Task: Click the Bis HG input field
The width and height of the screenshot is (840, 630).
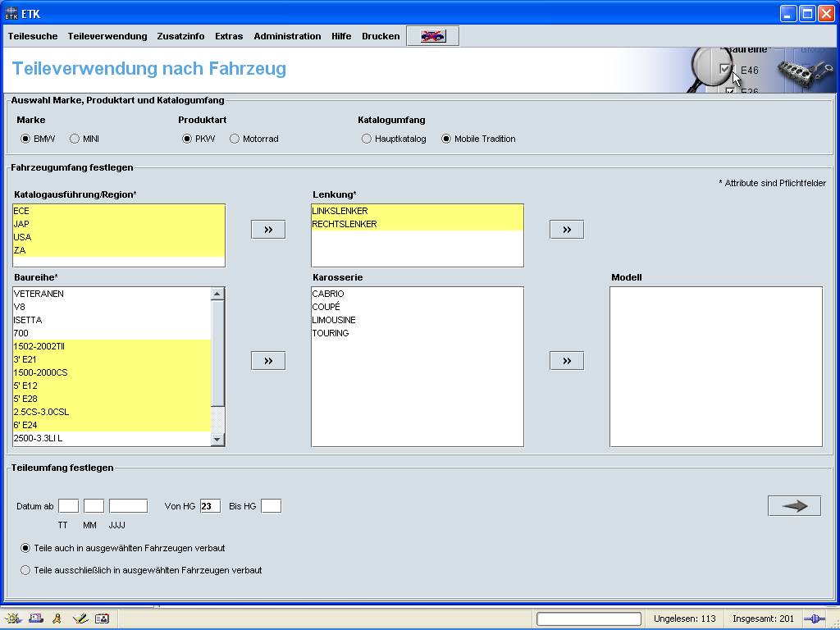Action: point(271,505)
